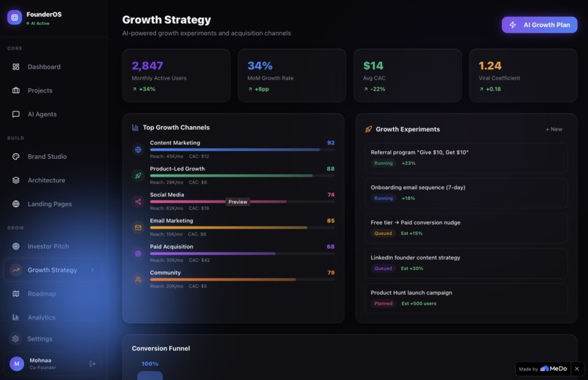Navigate to Investor Pitch

(x=53, y=247)
